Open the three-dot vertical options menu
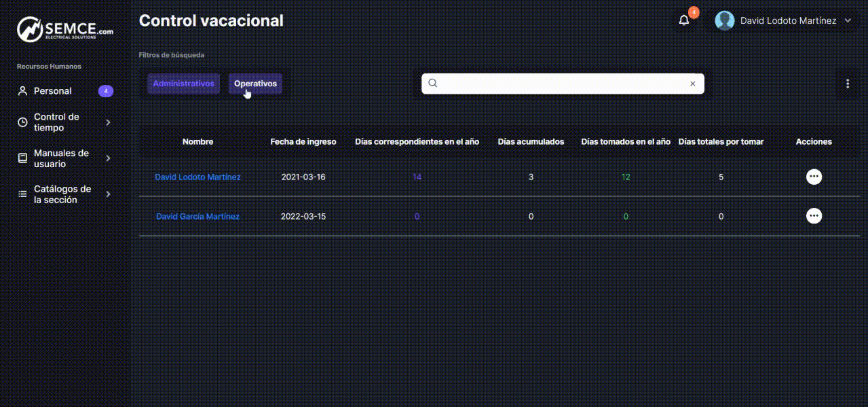The width and height of the screenshot is (868, 407). click(847, 84)
